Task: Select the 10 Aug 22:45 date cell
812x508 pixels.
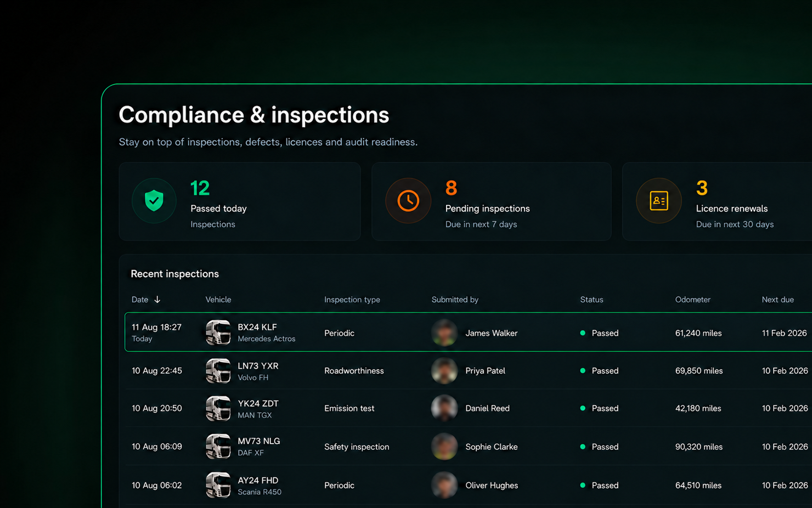Action: pos(157,371)
